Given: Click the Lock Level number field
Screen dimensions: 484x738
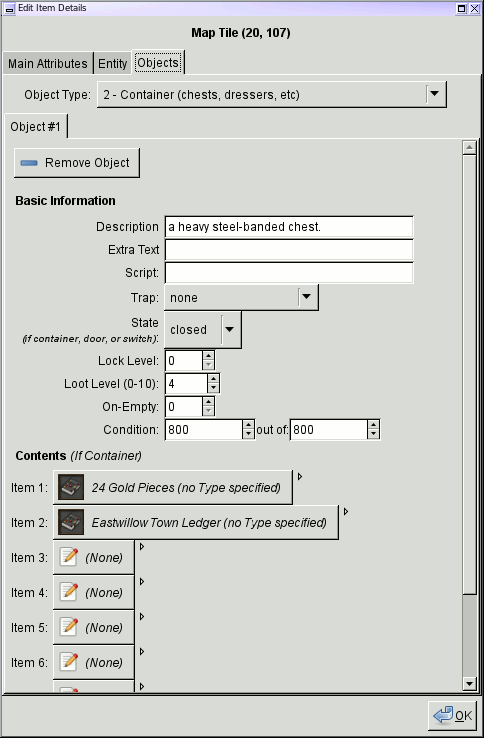Looking at the screenshot, I should pyautogui.click(x=184, y=361).
